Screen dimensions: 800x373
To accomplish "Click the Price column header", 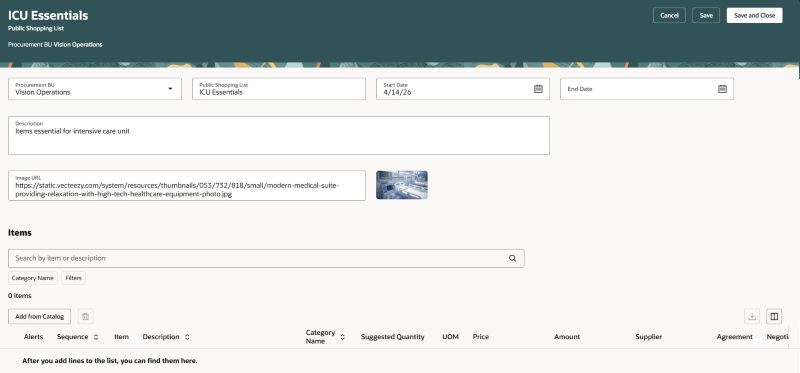I will 481,337.
